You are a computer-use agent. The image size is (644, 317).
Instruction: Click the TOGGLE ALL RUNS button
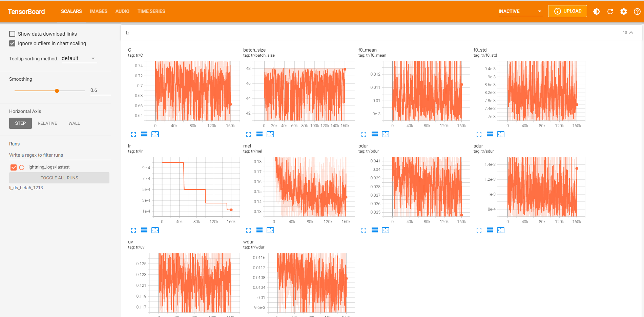(59, 178)
